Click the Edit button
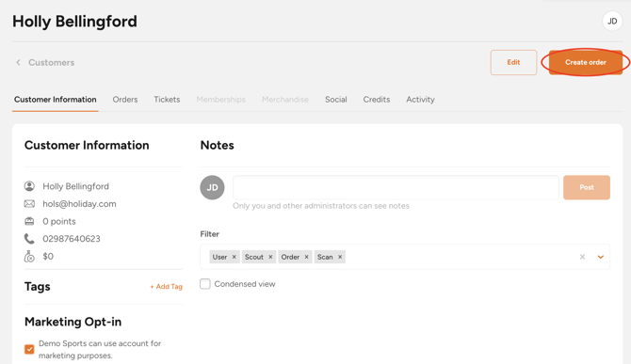Screen dimensions: 631x364 tap(513, 62)
